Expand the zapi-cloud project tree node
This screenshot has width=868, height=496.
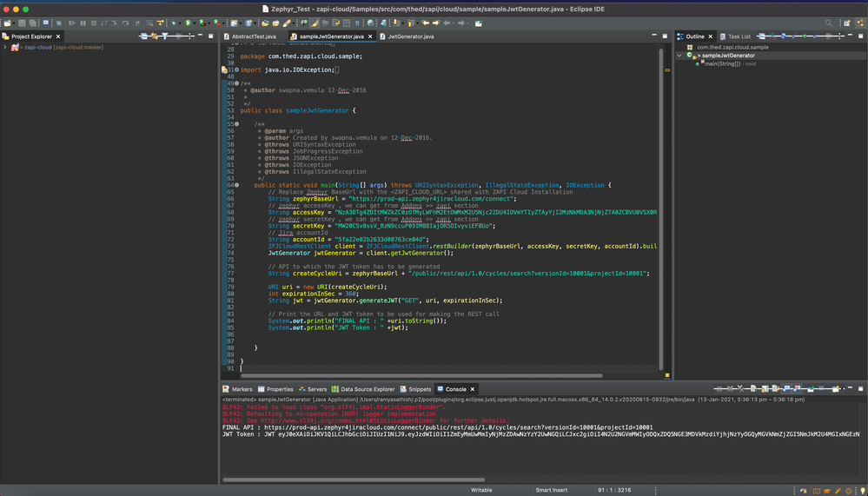click(x=5, y=47)
